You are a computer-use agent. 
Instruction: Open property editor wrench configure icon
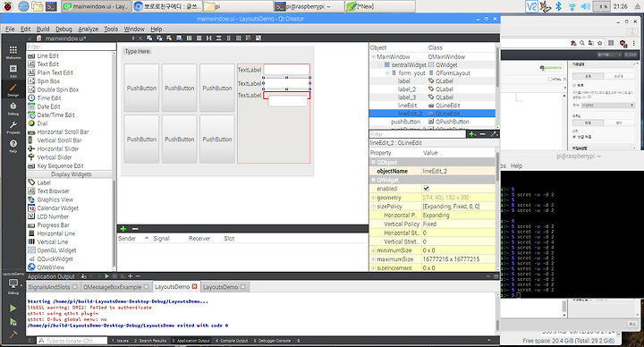(x=494, y=134)
